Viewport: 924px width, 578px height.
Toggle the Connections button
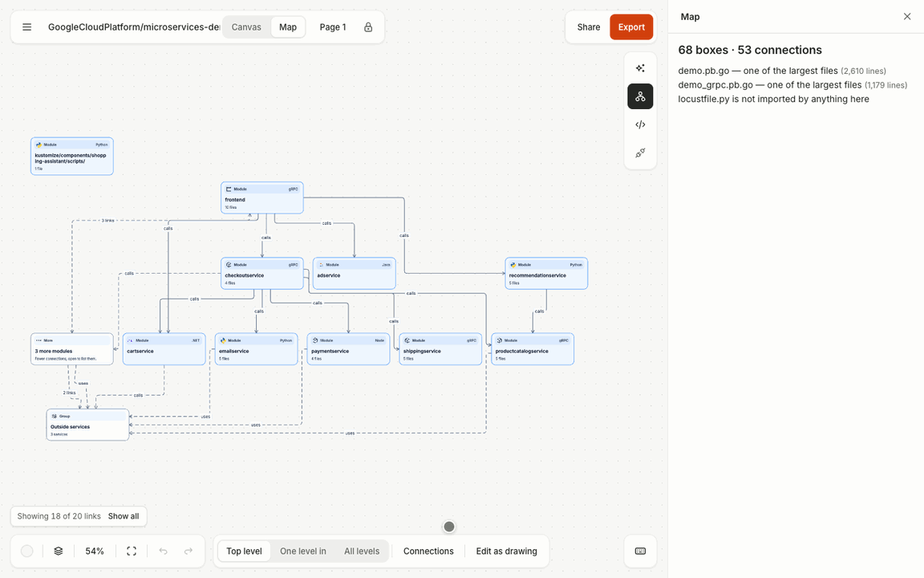coord(428,551)
